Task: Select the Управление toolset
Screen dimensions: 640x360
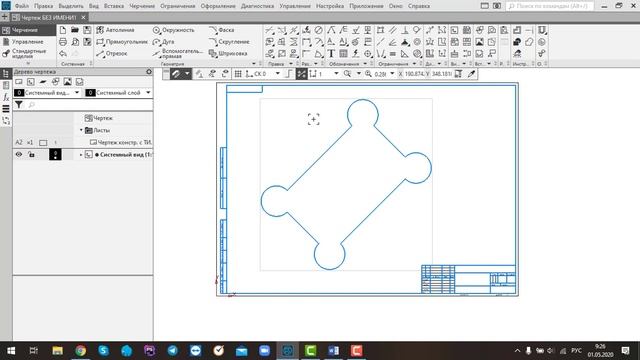Action: point(28,42)
